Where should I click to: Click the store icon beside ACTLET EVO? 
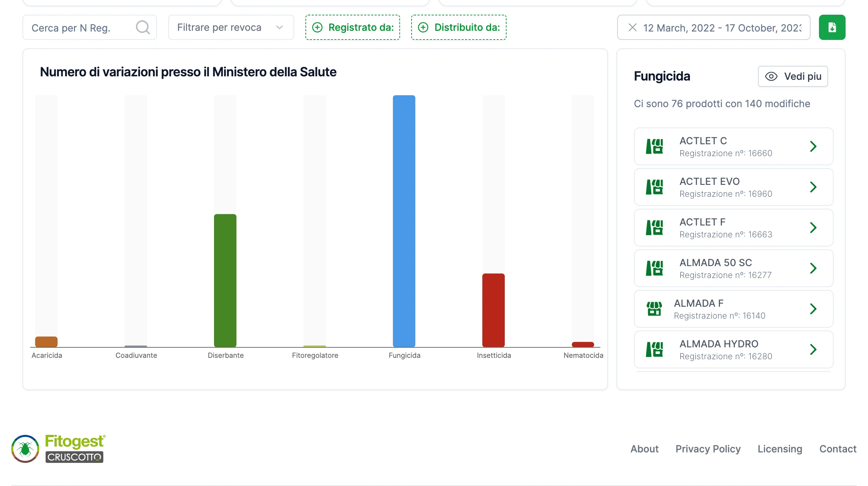coord(654,187)
